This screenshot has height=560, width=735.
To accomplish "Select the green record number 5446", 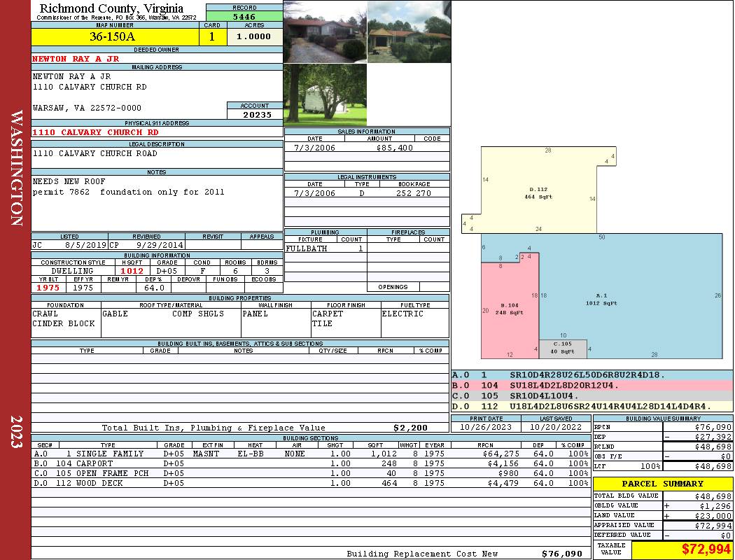I will [244, 16].
